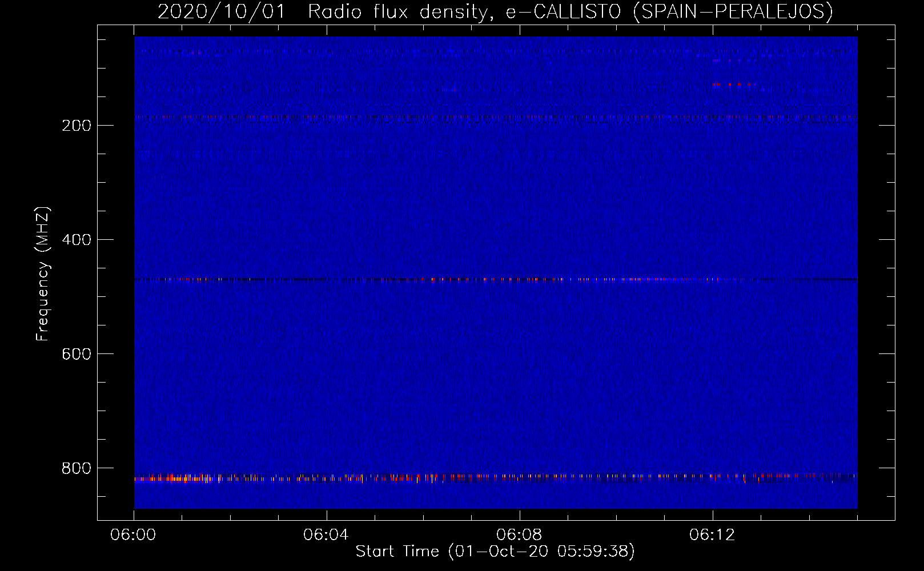This screenshot has height=571, width=924.
Task: Click the plot title mentioning e-CALLISTO SPAIN-PERALEJOS
Action: [x=495, y=11]
